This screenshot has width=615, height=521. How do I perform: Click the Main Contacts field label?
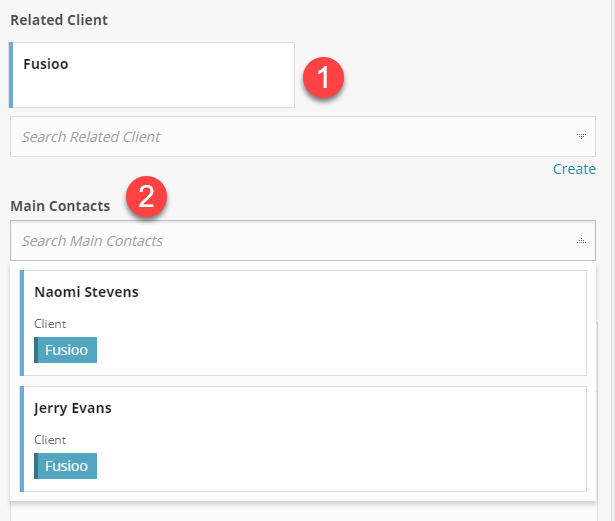click(60, 206)
